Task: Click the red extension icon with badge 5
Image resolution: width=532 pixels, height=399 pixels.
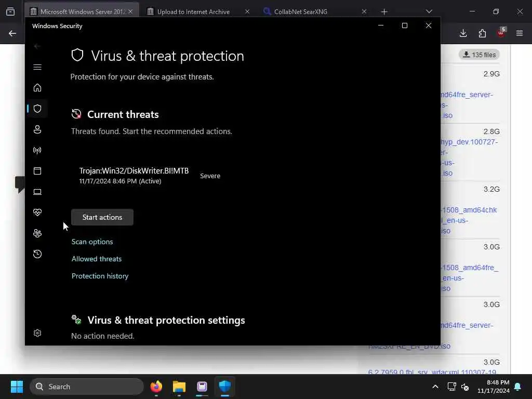Action: click(501, 33)
